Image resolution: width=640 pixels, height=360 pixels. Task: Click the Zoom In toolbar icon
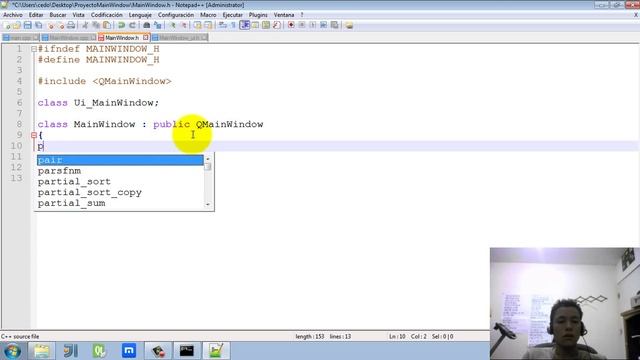173,25
